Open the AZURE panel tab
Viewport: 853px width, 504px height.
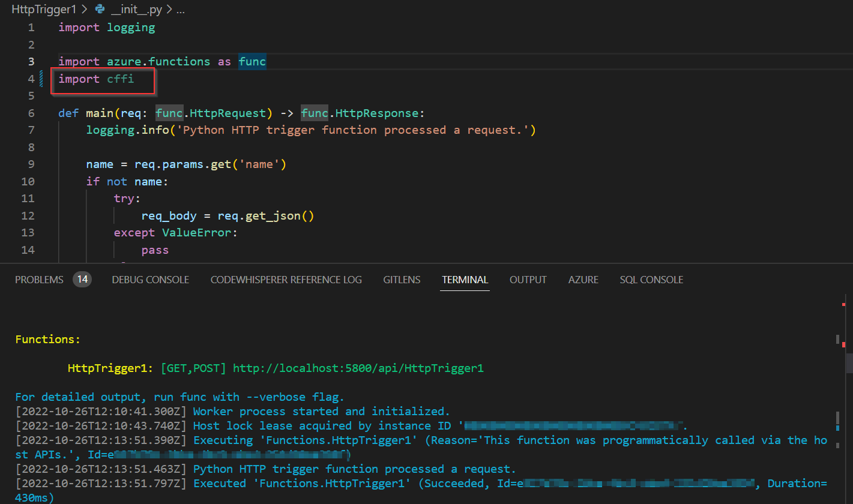point(583,280)
